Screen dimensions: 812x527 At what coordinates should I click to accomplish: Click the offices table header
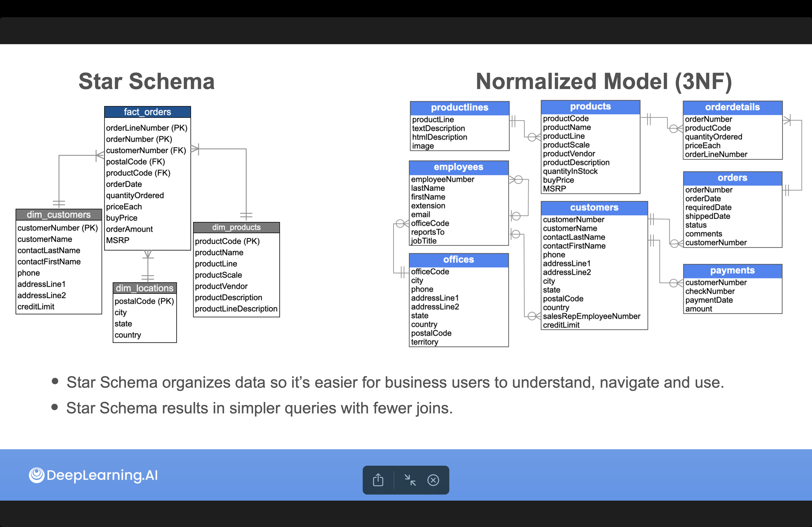point(459,259)
